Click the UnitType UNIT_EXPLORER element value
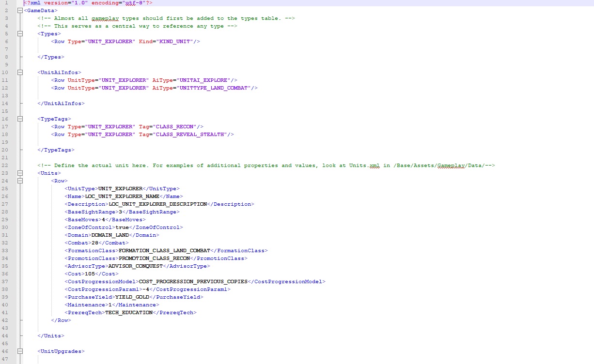The image size is (594, 364). pos(120,189)
